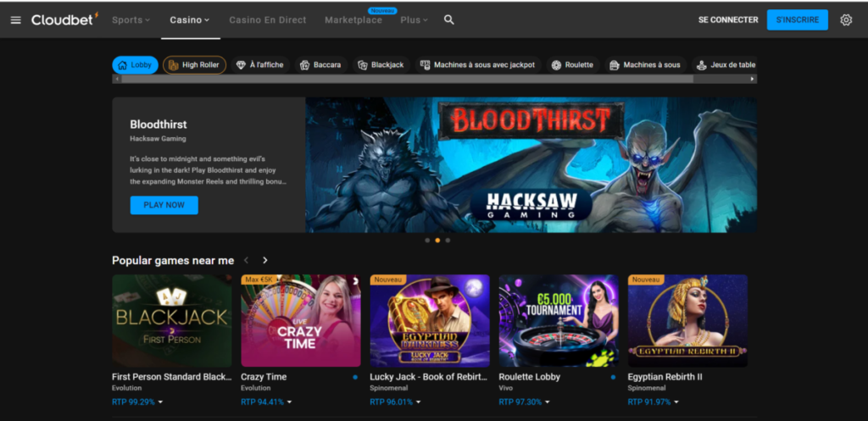Click Hacksaw Gaming provider text
Screen dimensions: 868x421
158,139
